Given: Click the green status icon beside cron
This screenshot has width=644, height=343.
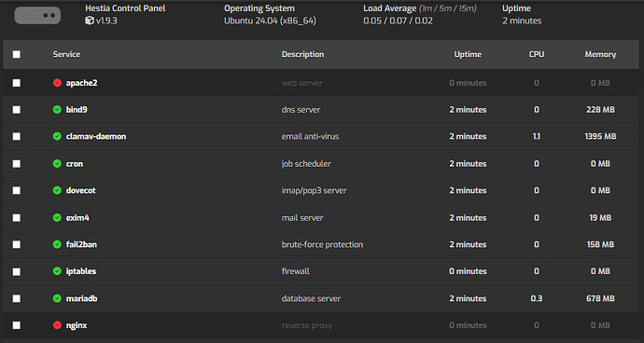Looking at the screenshot, I should tap(57, 164).
